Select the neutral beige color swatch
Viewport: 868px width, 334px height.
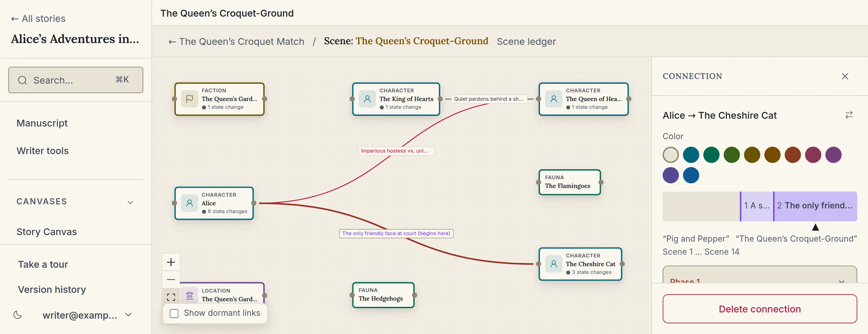671,155
